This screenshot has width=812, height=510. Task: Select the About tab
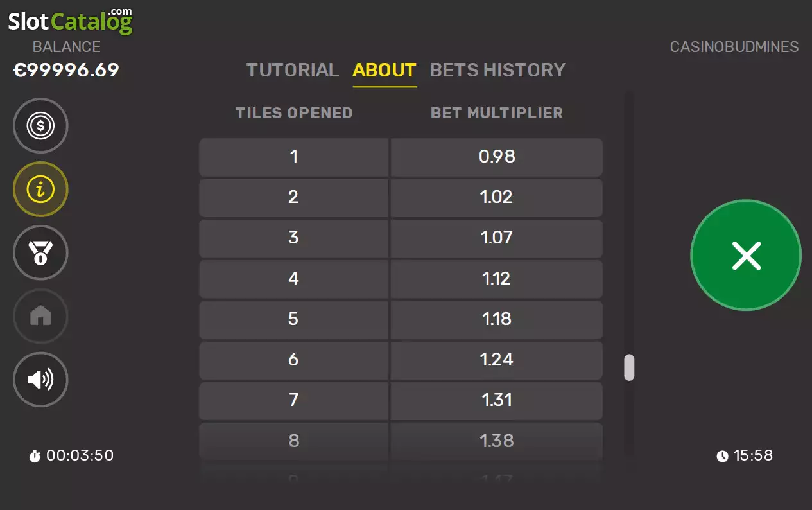(384, 70)
